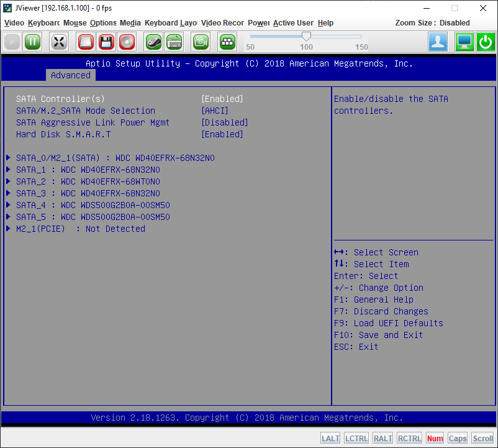Toggle the LALT key indicator
498x448 pixels.
coord(330,438)
